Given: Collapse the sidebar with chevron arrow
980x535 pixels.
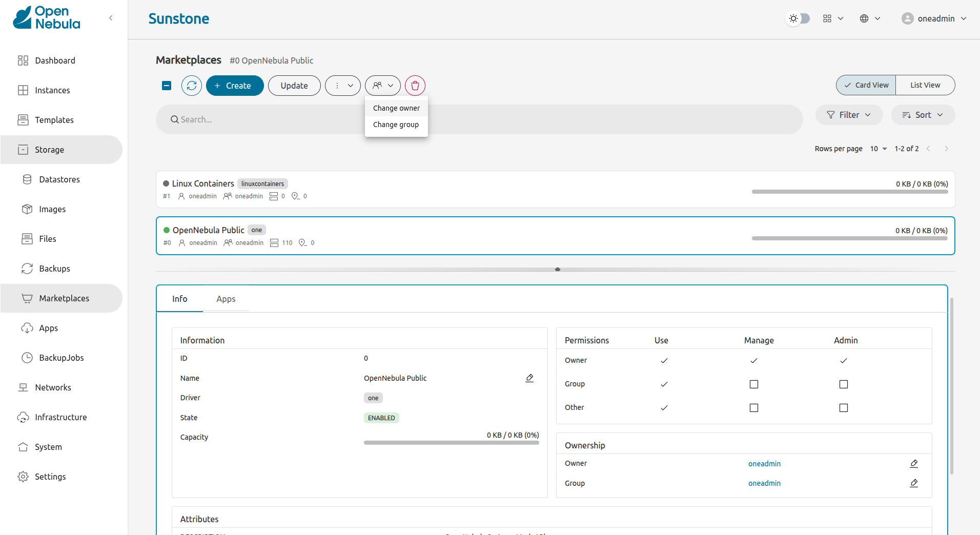Looking at the screenshot, I should 111,18.
